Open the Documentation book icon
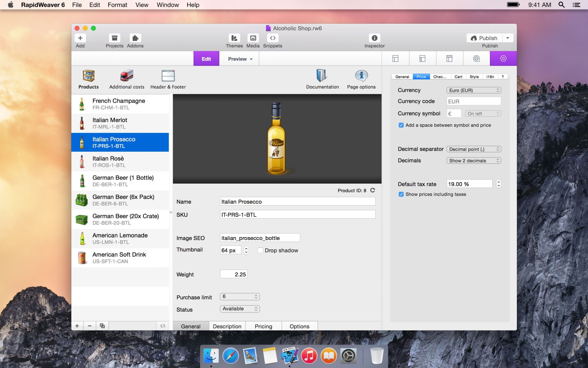 coord(321,76)
